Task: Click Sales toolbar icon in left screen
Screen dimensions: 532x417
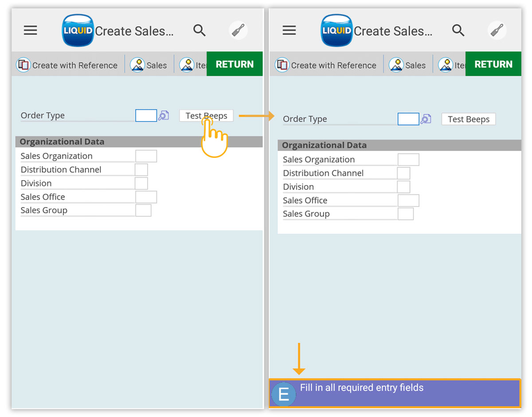Action: [x=137, y=65]
